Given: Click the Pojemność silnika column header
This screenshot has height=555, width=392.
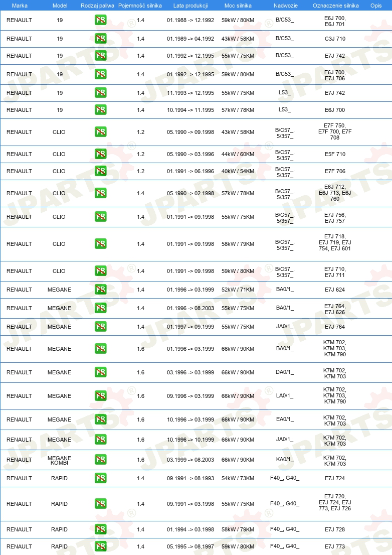Looking at the screenshot, I should coord(140,6).
